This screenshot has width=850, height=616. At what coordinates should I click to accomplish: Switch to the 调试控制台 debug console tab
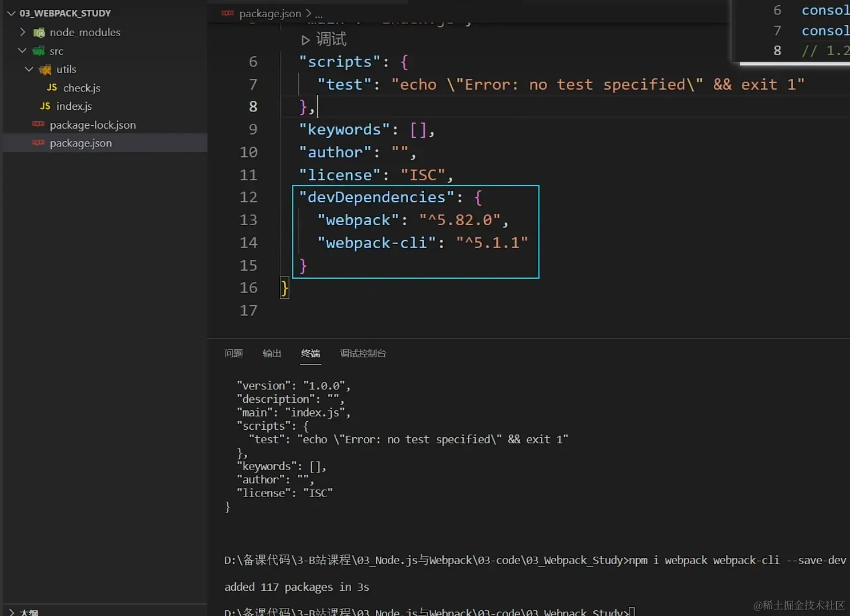coord(363,353)
